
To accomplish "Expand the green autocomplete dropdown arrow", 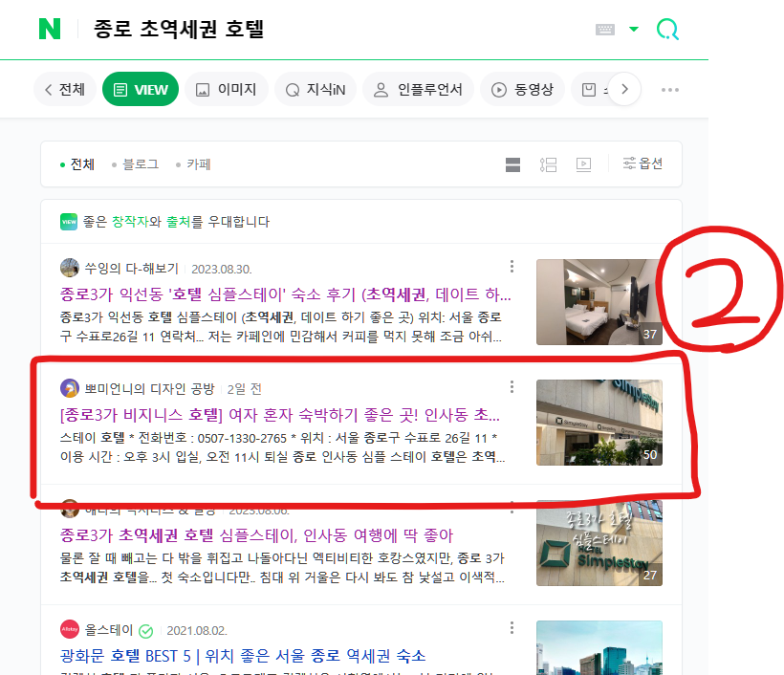I will click(634, 29).
